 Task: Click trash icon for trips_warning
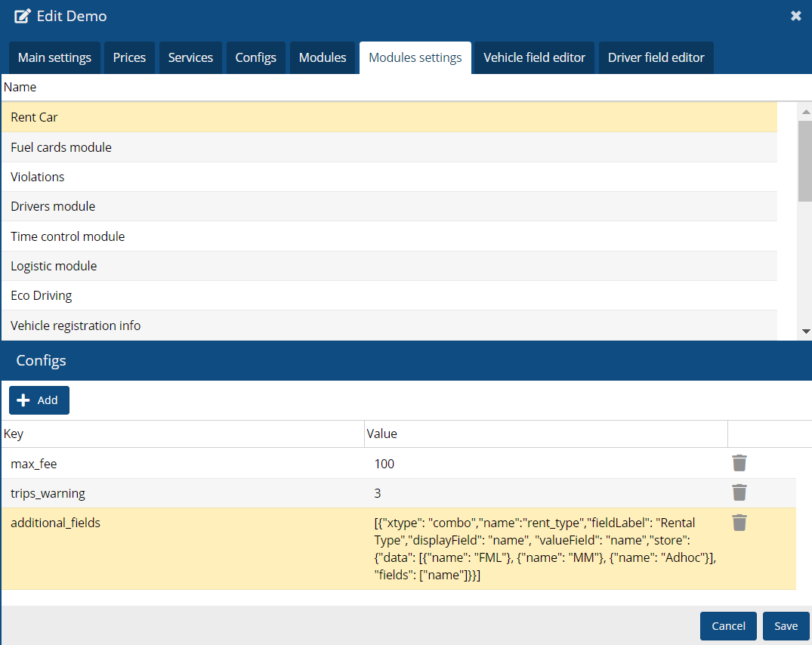[739, 493]
